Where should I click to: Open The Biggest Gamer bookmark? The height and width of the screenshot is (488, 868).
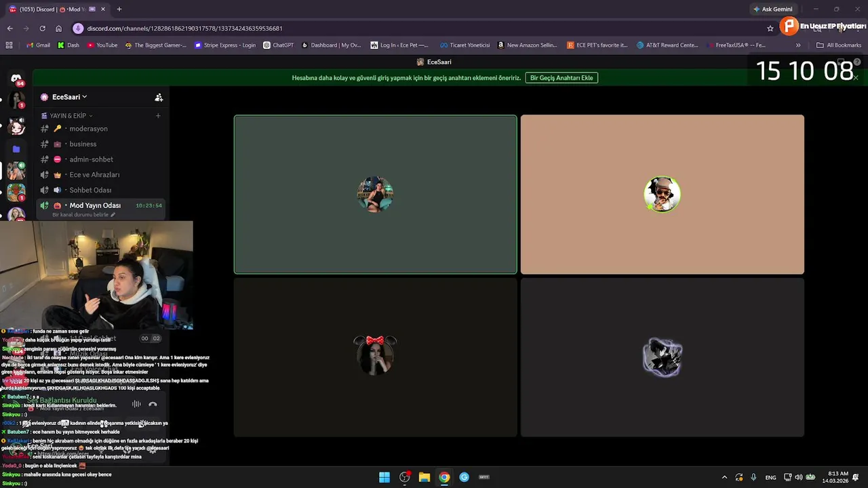(155, 45)
